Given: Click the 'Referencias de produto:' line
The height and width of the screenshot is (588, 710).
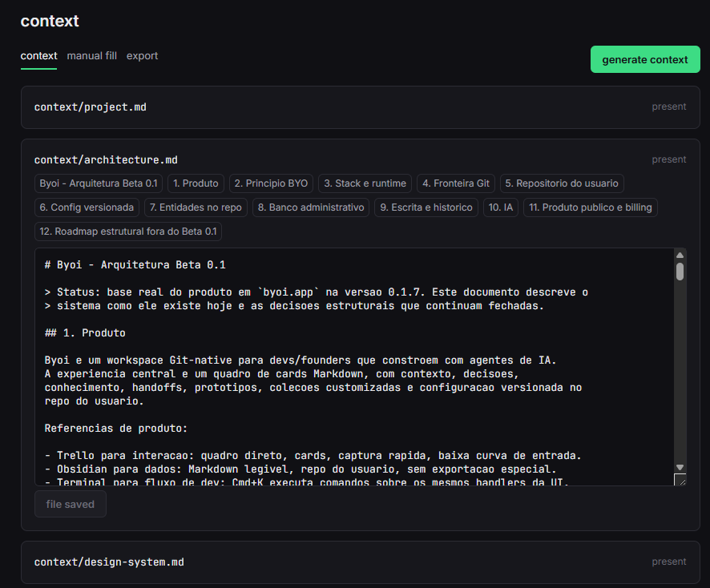Looking at the screenshot, I should pos(116,429).
